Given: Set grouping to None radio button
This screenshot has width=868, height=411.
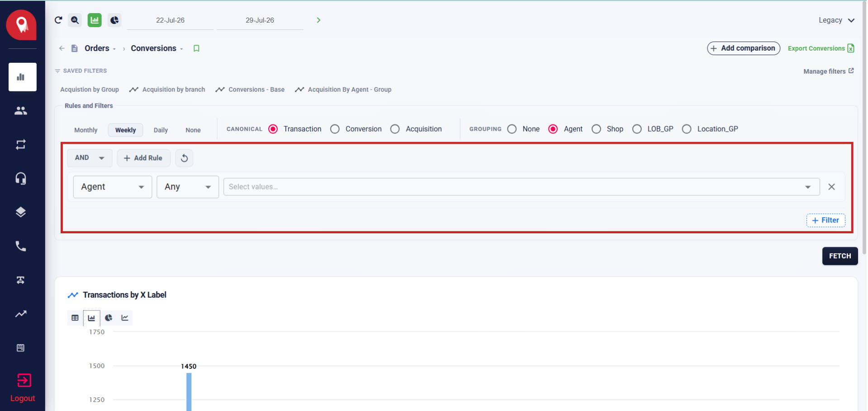Looking at the screenshot, I should [512, 129].
